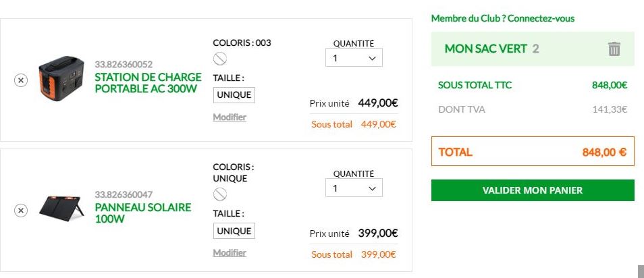This screenshot has height=278, width=644.
Task: Open Station de Charge Portable AC 300W title
Action: (148, 82)
